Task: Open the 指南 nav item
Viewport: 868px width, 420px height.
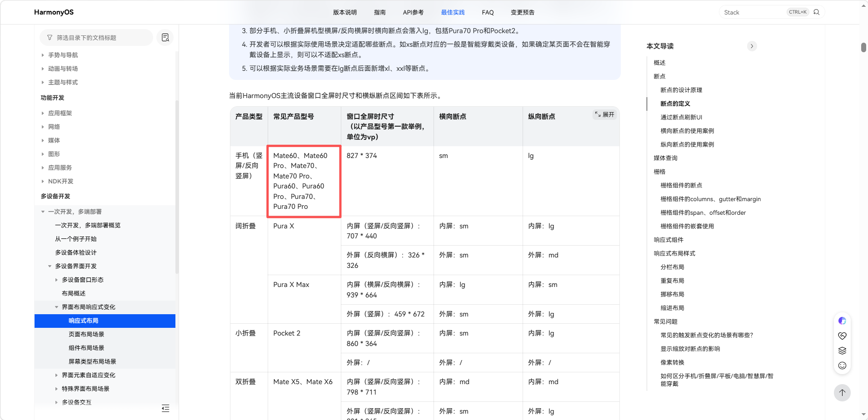Action: (380, 12)
